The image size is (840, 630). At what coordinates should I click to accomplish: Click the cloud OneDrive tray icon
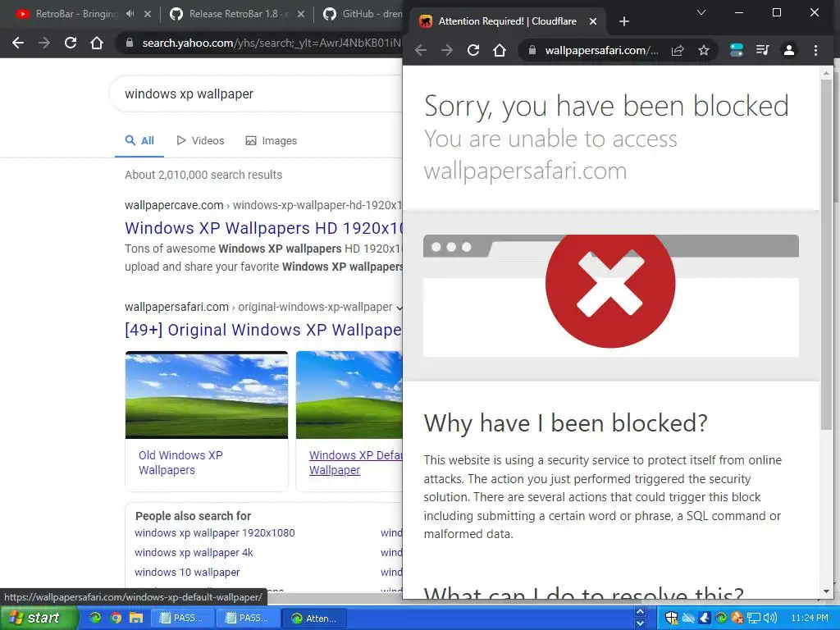(688, 619)
